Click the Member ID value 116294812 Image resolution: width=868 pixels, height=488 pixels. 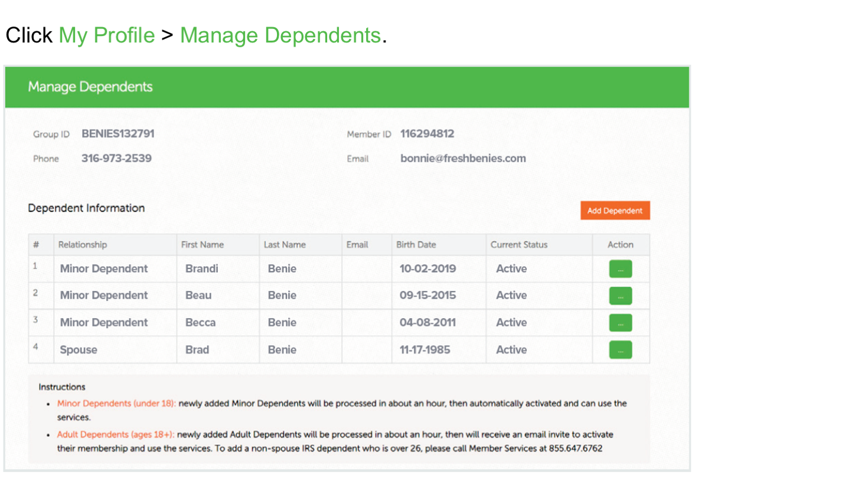pyautogui.click(x=427, y=134)
